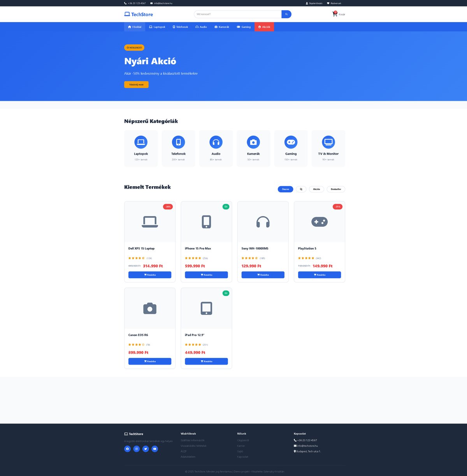Open the Adatvédelem footer link

(188, 457)
